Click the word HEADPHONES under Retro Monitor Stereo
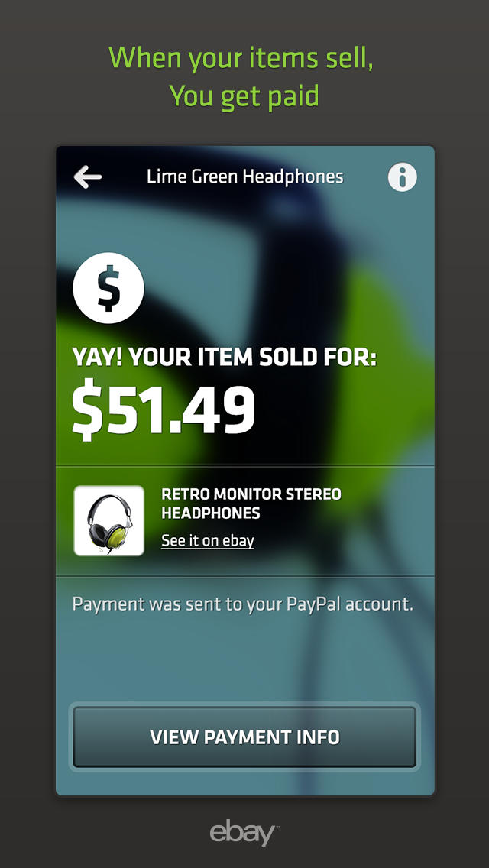The height and width of the screenshot is (868, 489). click(210, 513)
